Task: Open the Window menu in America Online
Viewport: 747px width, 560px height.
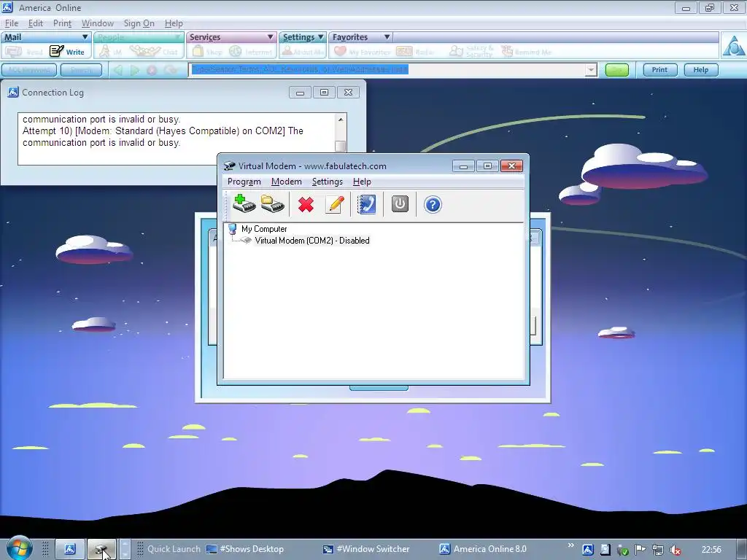Action: click(x=98, y=23)
